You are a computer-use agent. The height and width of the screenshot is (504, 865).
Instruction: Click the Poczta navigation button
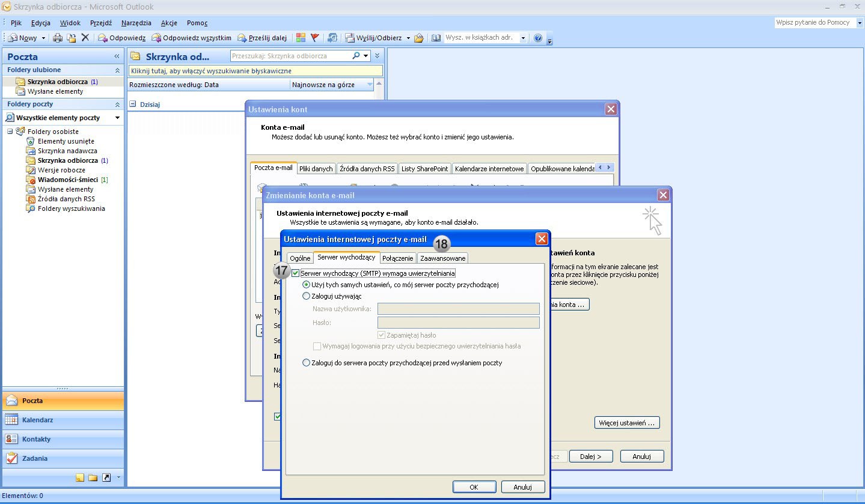tap(63, 401)
